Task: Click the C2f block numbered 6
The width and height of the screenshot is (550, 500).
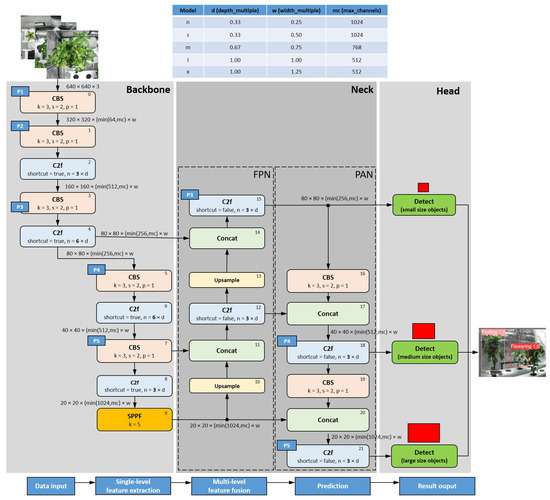Action: pyautogui.click(x=134, y=313)
